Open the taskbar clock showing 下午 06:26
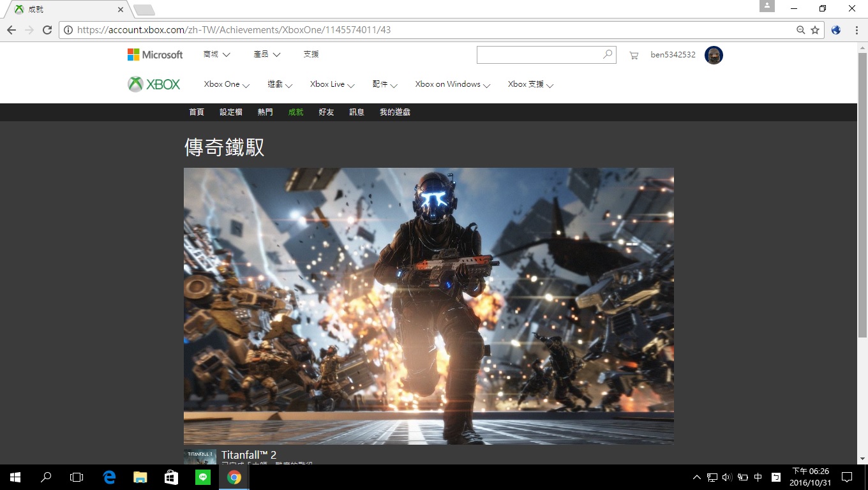This screenshot has height=490, width=868. tap(811, 477)
